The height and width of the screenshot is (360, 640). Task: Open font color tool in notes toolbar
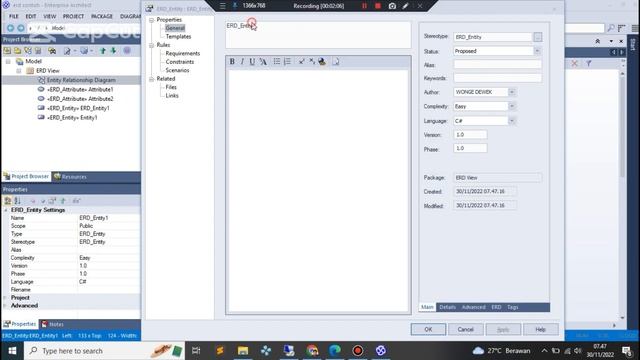(x=263, y=62)
